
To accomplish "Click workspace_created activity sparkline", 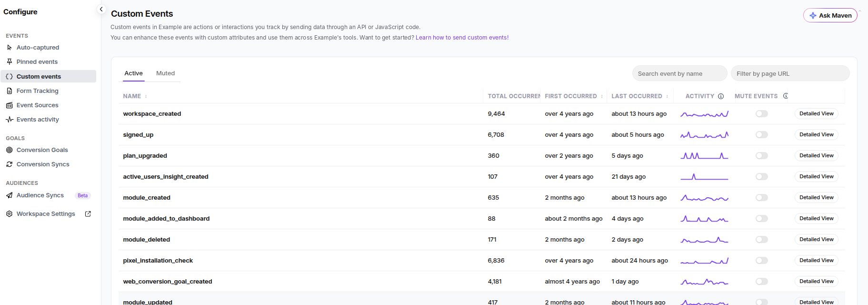I will tap(705, 114).
